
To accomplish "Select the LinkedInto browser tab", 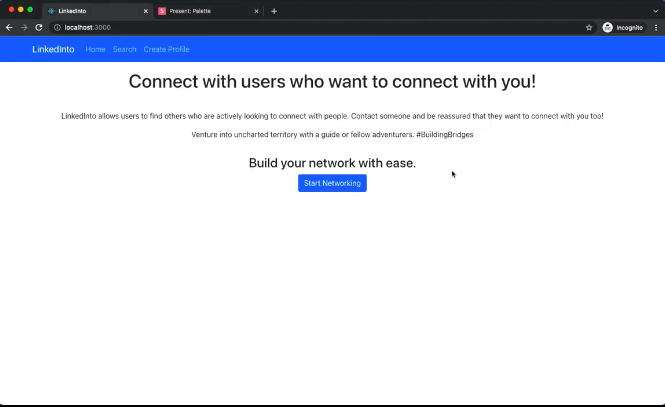I will click(98, 11).
